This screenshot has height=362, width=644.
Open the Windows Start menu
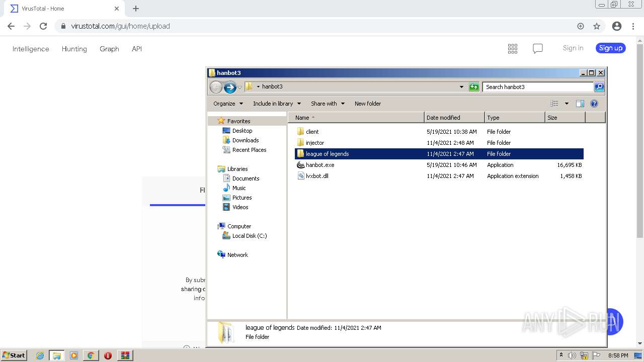(x=14, y=355)
